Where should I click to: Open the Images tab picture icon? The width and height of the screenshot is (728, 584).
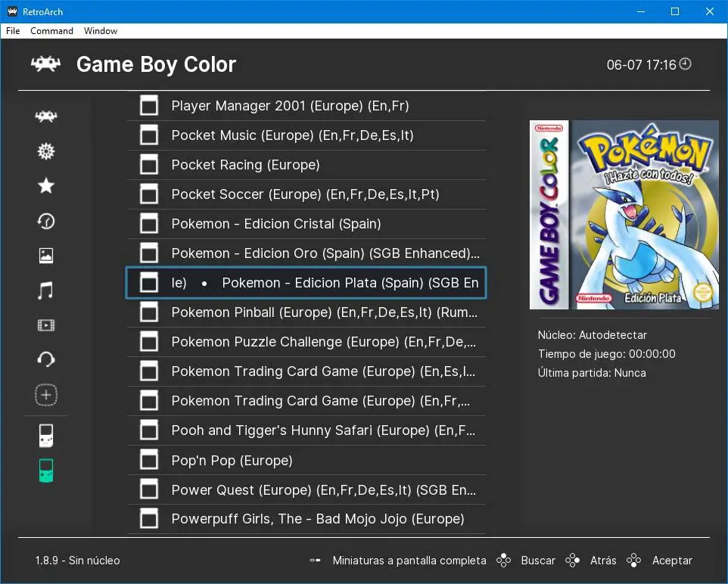click(46, 256)
